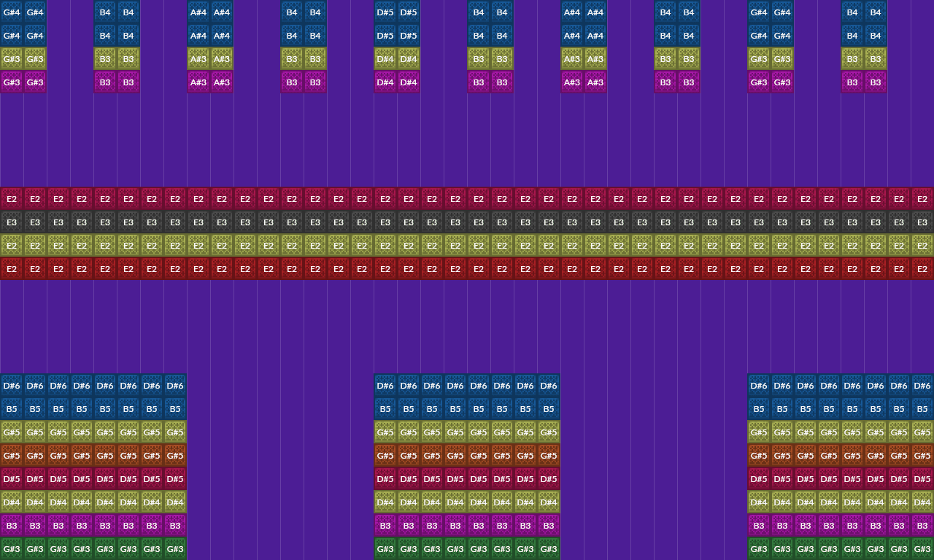Select first B5 note in the right chord block
This screenshot has width=934, height=560.
[x=759, y=409]
